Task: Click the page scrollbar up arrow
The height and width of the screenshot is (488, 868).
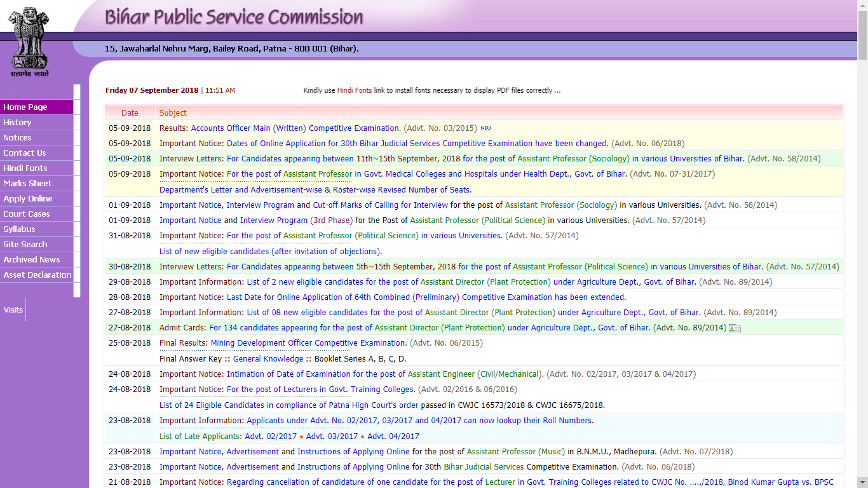Action: pos(862,5)
